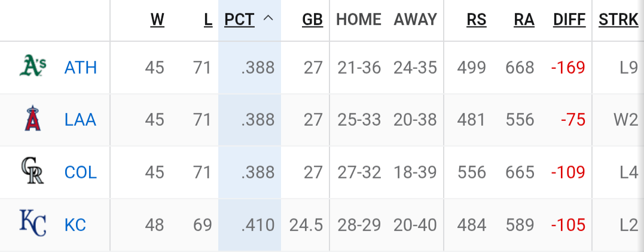Sort by GB column header

313,19
